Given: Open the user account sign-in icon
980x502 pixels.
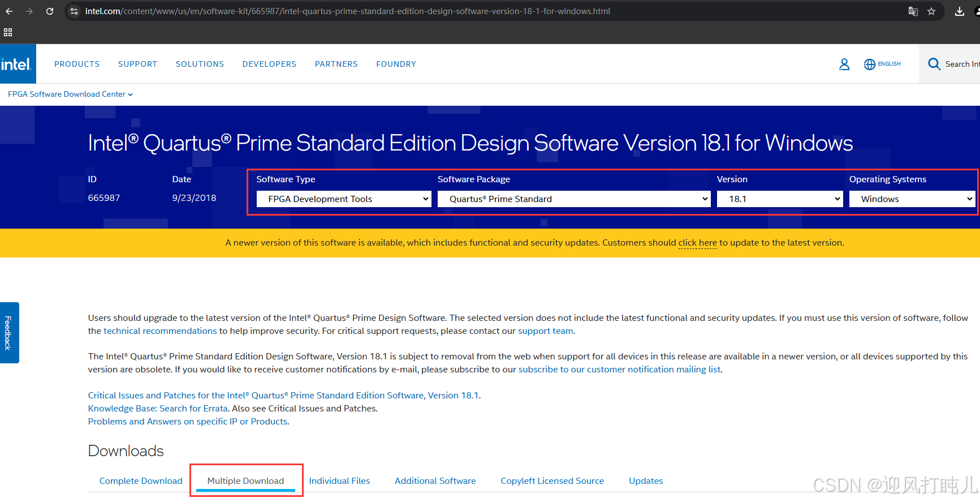Looking at the screenshot, I should click(844, 65).
